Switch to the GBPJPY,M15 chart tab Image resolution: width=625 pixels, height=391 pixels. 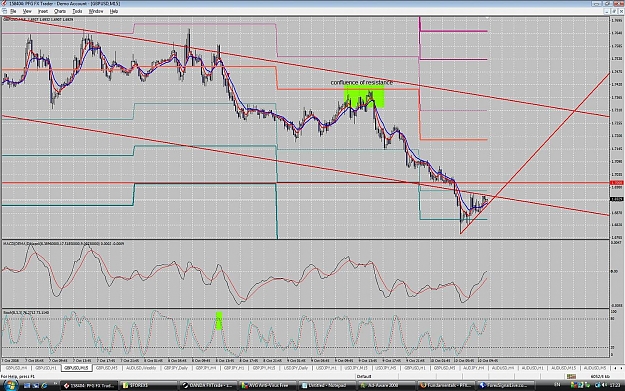coord(264,368)
